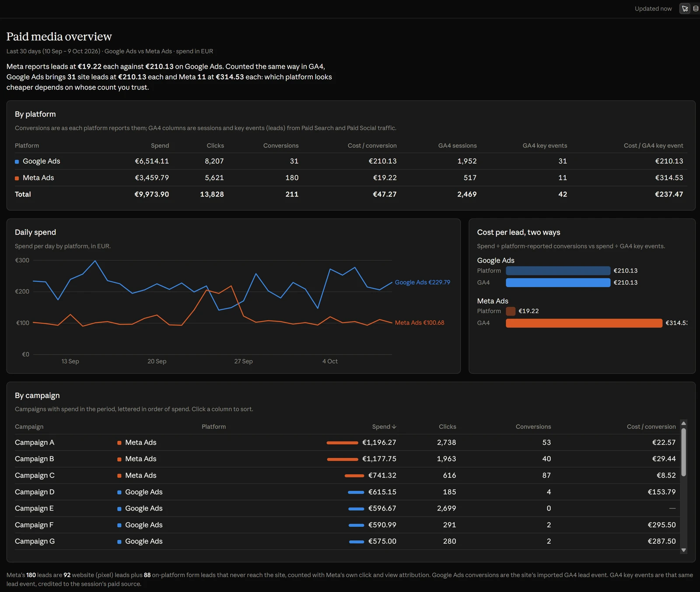This screenshot has height=592, width=700.
Task: Click the Meta Ads orange legend square in platform table
Action: click(x=17, y=178)
